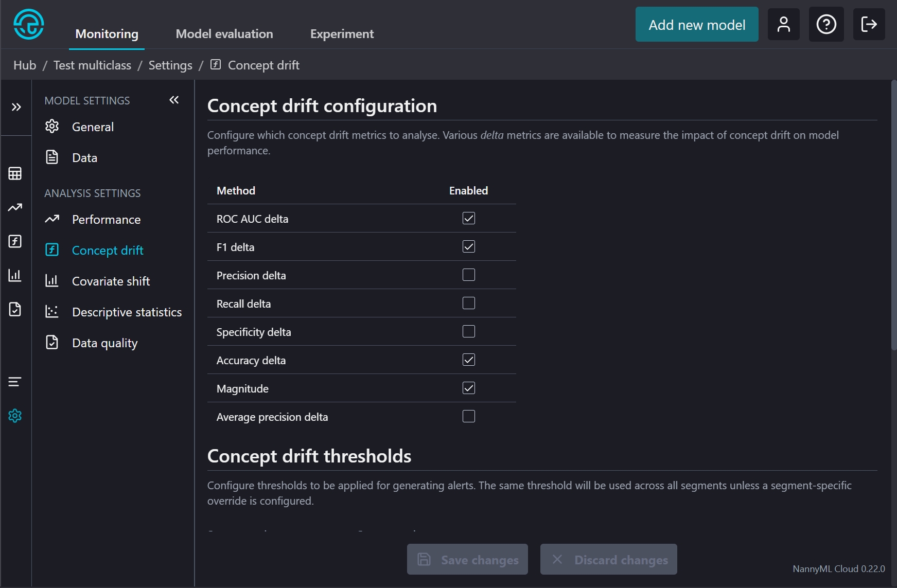Open the help question mark icon
The height and width of the screenshot is (588, 897).
826,24
